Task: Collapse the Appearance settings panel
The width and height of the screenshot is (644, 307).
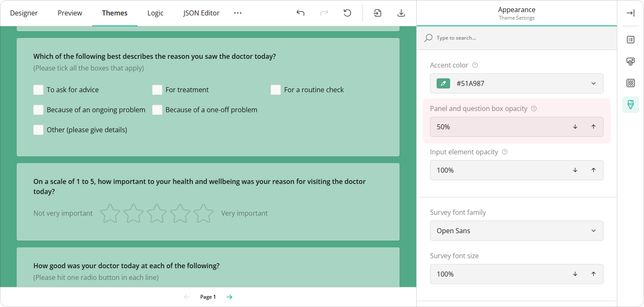Action: point(630,13)
